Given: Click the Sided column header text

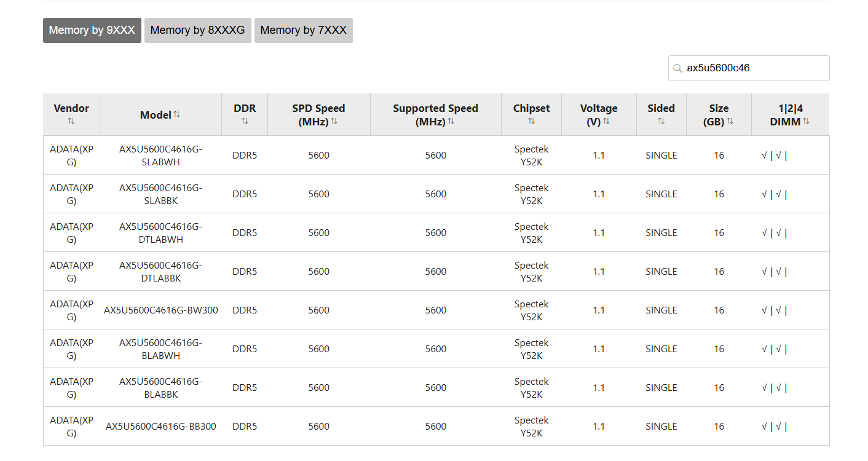Looking at the screenshot, I should point(661,108).
